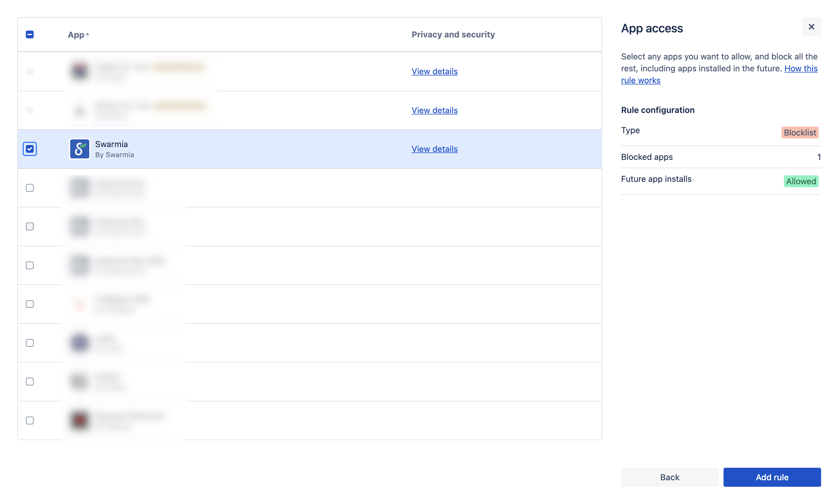Open View details in second row
The height and width of the screenshot is (504, 833).
tap(434, 110)
